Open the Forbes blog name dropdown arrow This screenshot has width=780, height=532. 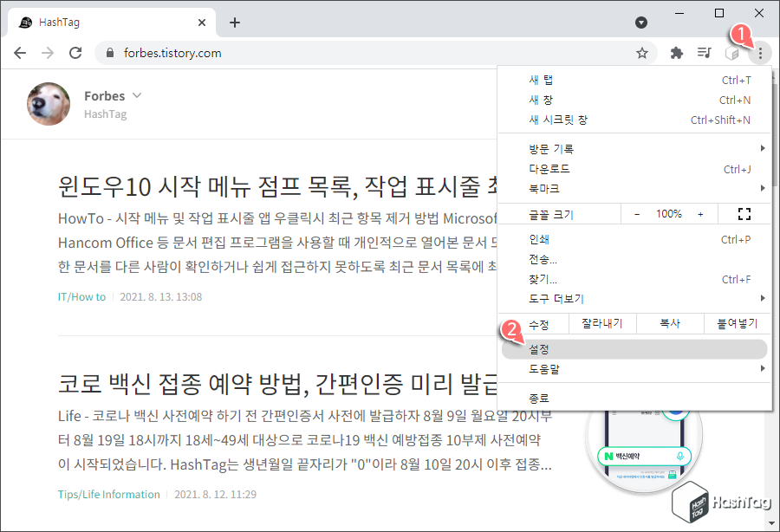[x=137, y=96]
